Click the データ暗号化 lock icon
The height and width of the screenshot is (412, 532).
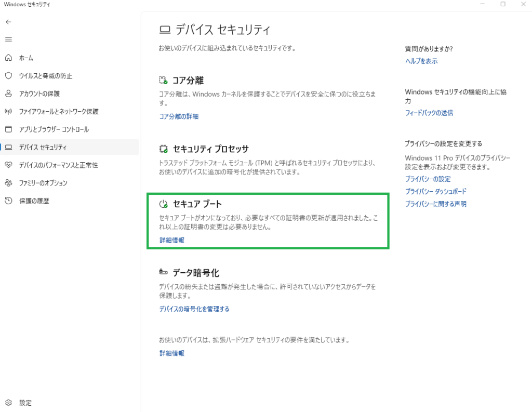pyautogui.click(x=162, y=272)
